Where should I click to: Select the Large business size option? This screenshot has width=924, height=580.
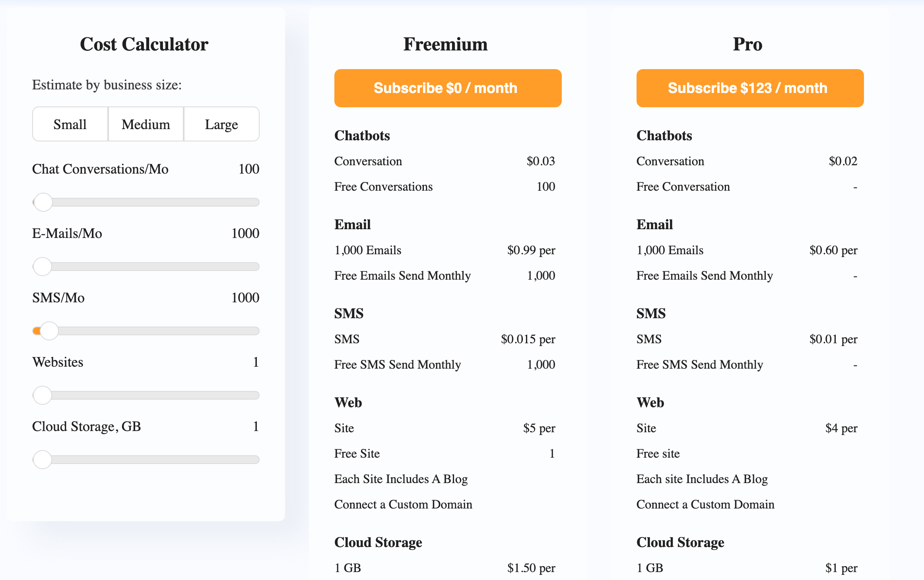click(x=221, y=124)
